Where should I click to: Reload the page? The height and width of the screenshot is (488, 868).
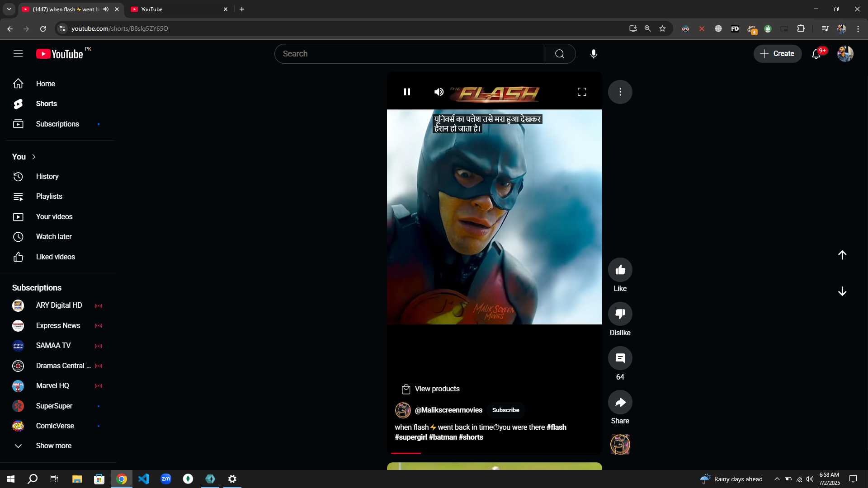[x=43, y=28]
